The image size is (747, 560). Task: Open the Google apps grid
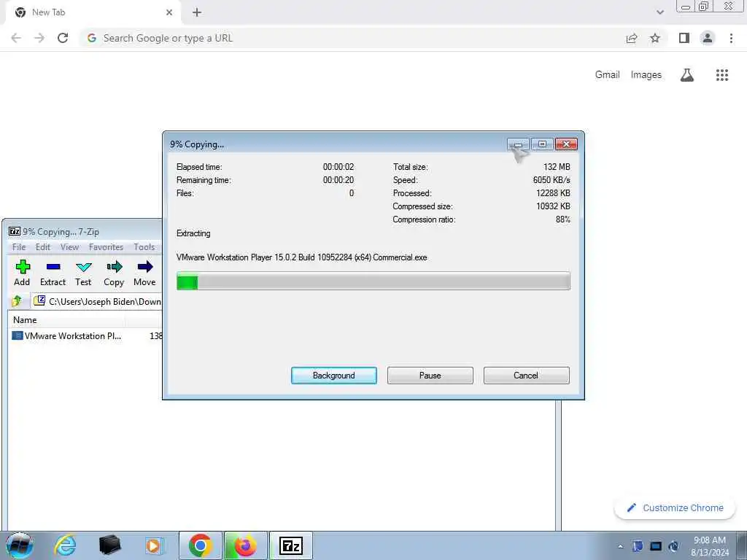[722, 75]
